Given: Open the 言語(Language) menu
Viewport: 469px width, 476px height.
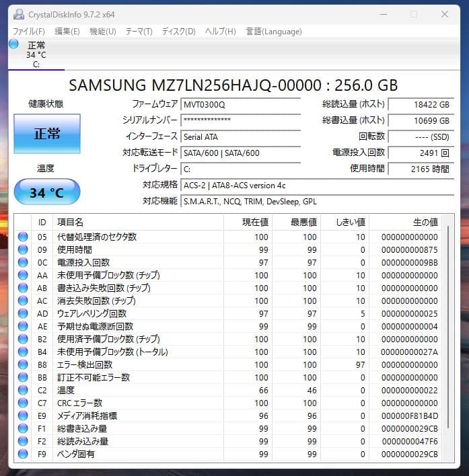Looking at the screenshot, I should coord(274,32).
